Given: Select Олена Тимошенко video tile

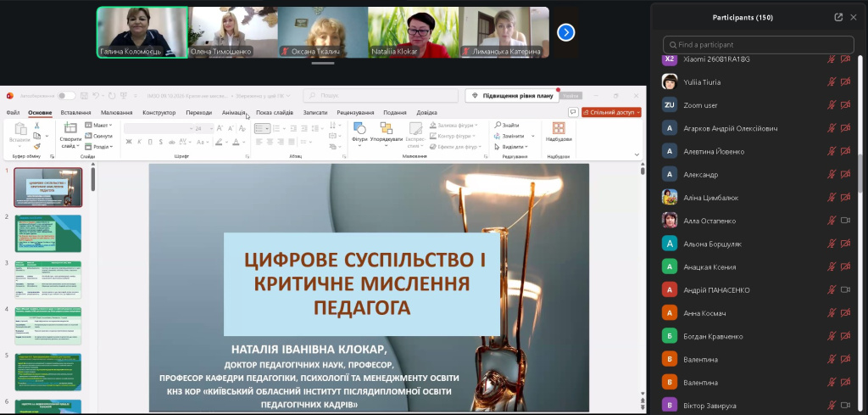Looking at the screenshot, I should (x=233, y=32).
